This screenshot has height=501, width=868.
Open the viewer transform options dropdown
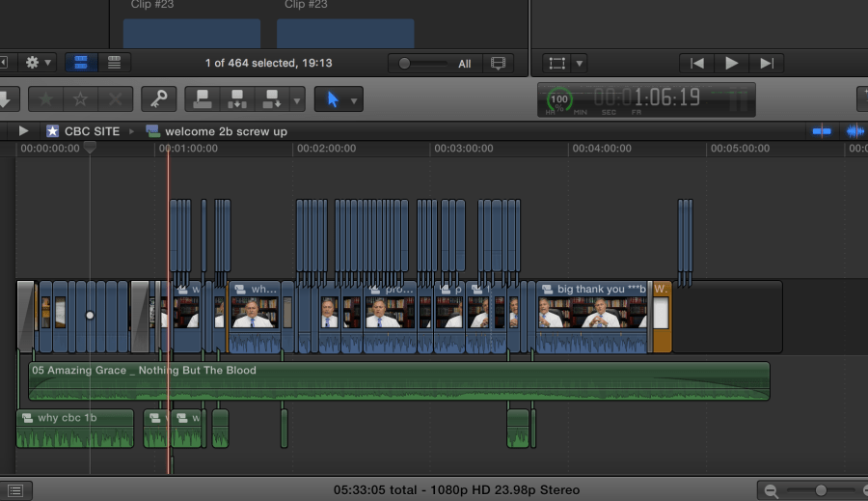click(580, 64)
